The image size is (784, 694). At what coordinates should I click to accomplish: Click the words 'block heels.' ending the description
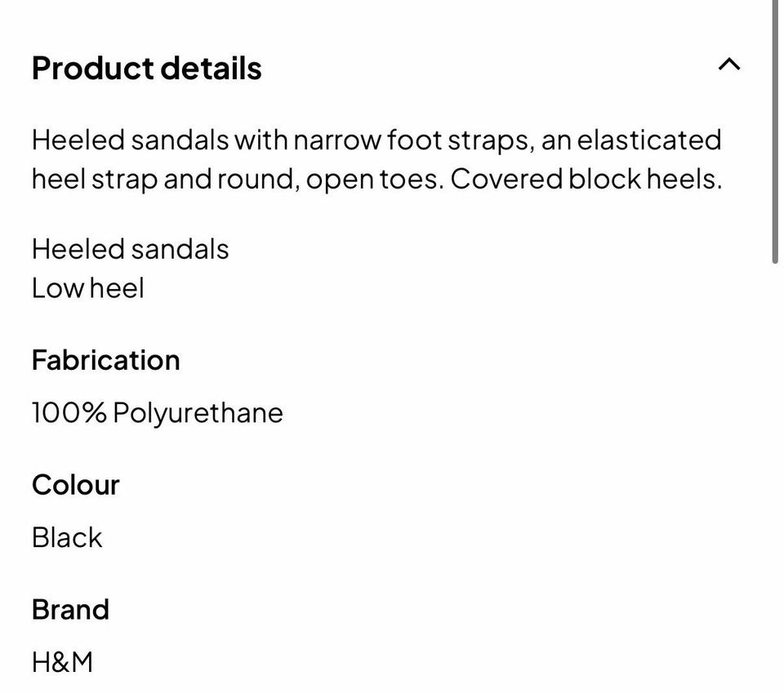tap(645, 179)
